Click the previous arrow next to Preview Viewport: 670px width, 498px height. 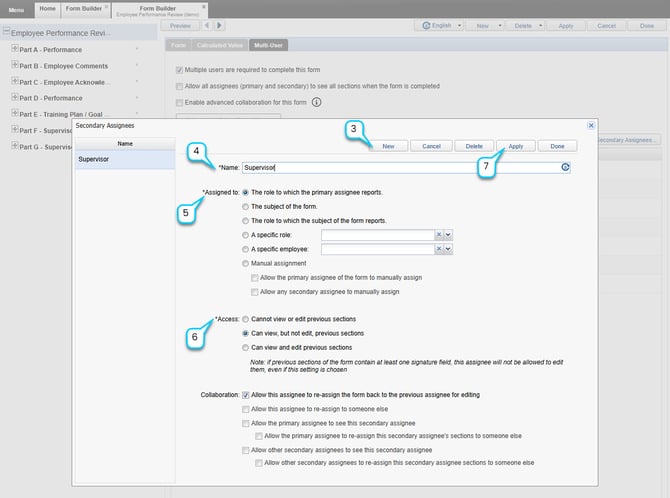coord(207,25)
